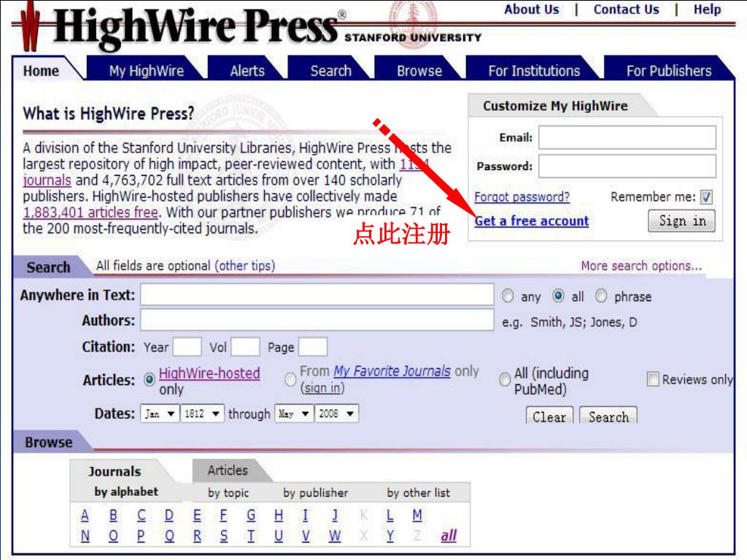Open the 1,883,401 articles free link

(x=90, y=212)
